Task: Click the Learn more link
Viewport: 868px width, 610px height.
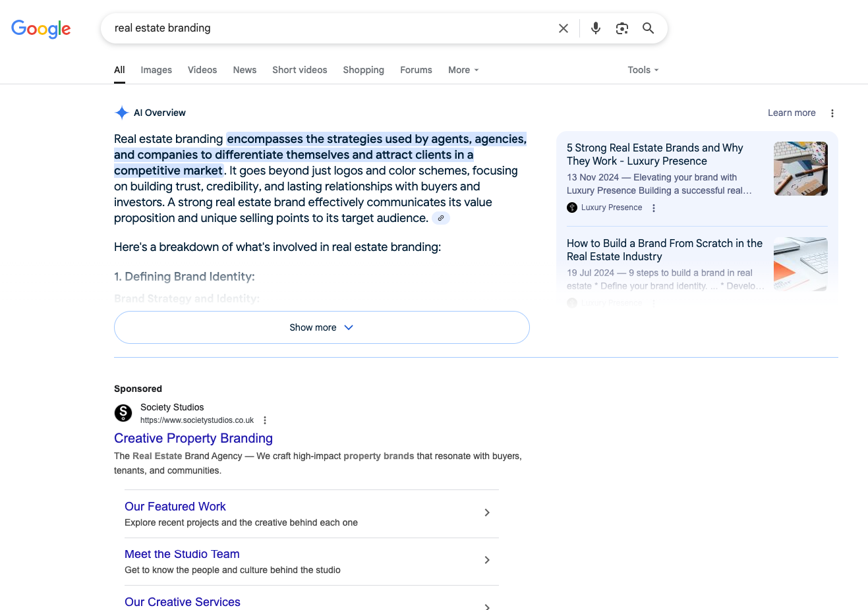Action: (x=792, y=113)
